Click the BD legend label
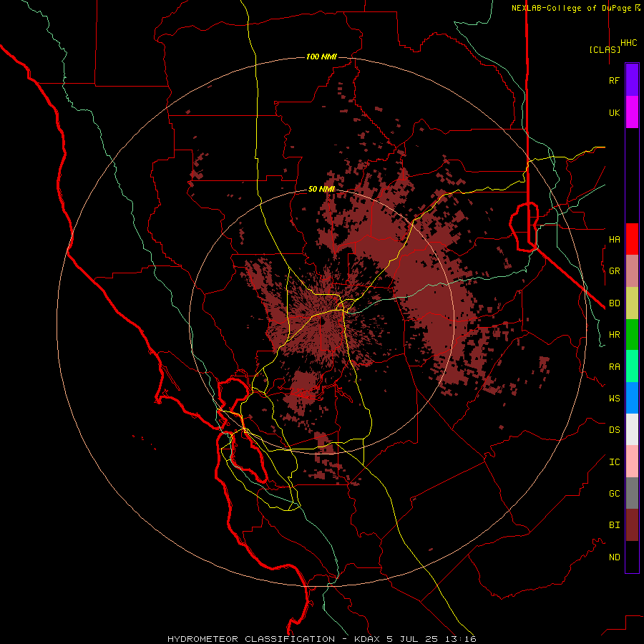644x644 pixels. coord(614,303)
